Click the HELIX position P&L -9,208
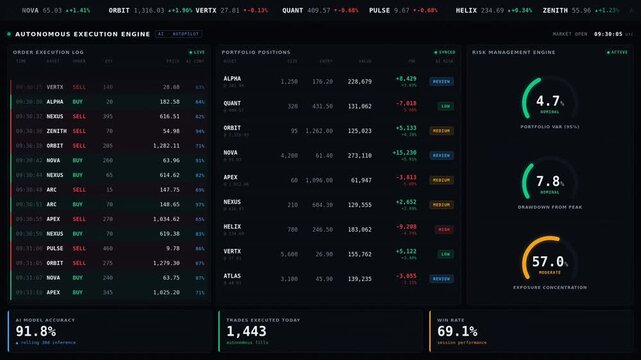Screen dimensions: 641x360 click(406, 227)
